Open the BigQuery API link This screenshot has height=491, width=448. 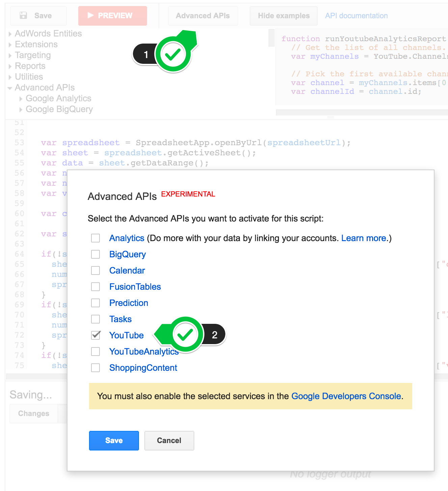[128, 254]
